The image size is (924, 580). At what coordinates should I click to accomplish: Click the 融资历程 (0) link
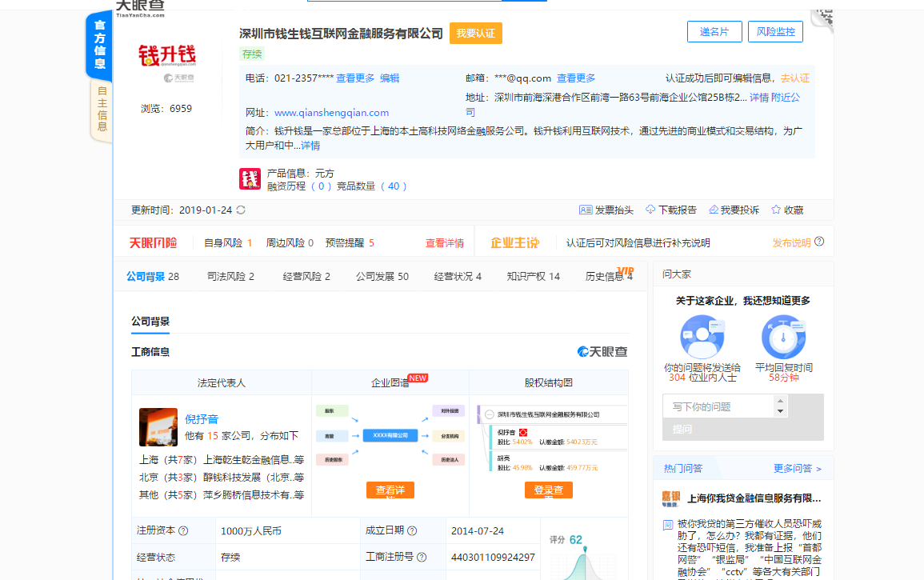click(x=299, y=186)
